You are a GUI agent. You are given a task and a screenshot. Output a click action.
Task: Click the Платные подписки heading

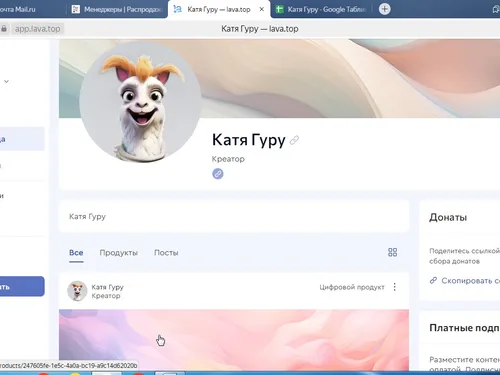[464, 328]
